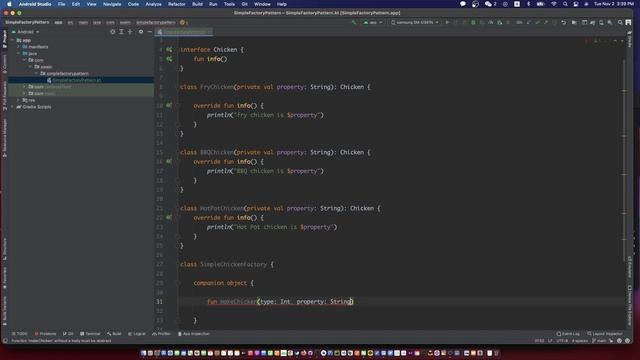Click the Undo arrow in toolbar

click(564, 22)
